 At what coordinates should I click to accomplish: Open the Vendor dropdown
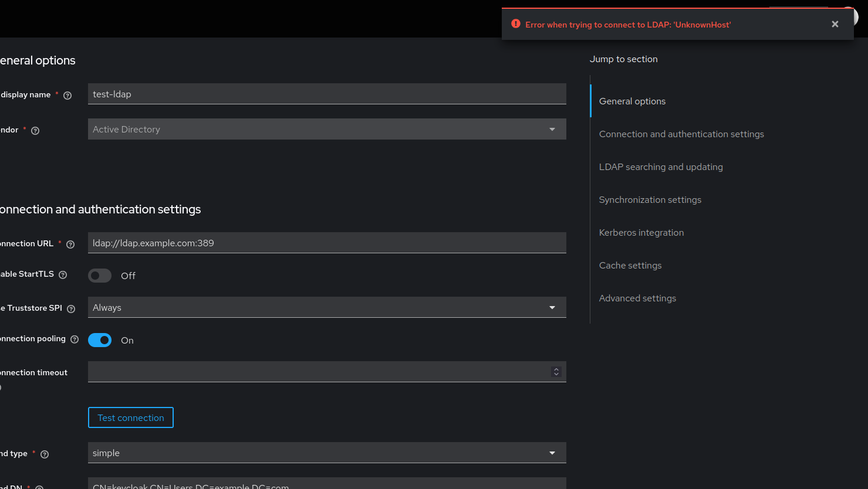click(x=552, y=129)
